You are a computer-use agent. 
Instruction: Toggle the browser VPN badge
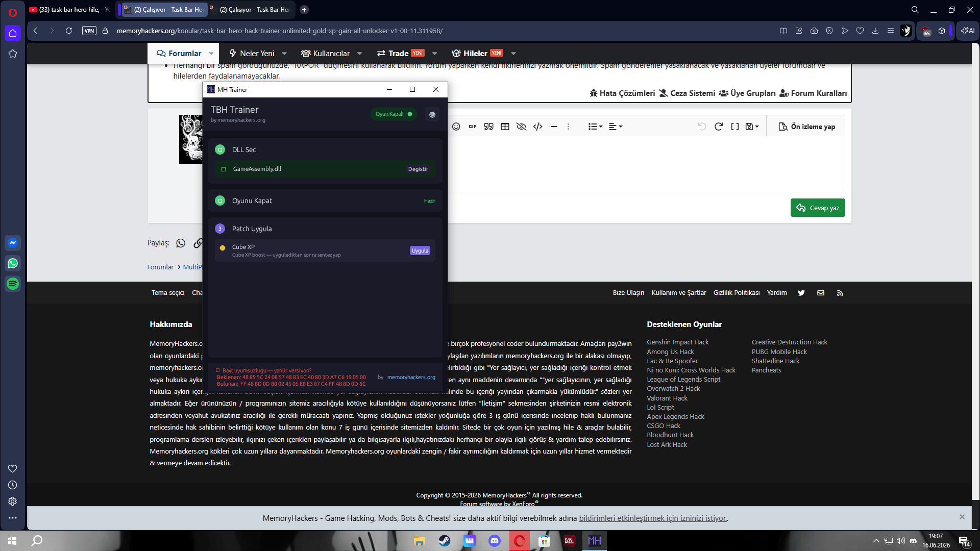[89, 31]
